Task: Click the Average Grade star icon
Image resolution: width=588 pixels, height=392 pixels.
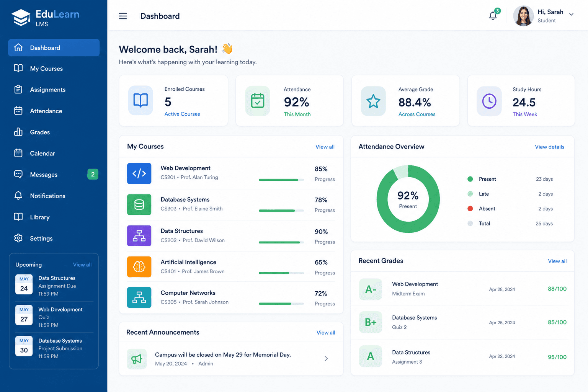Action: point(373,101)
